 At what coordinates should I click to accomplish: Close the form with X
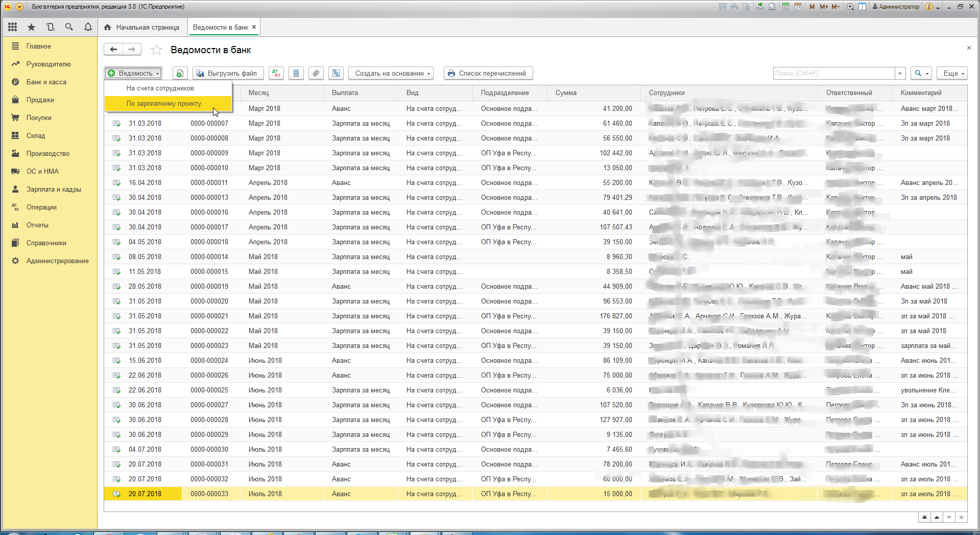coord(969,48)
